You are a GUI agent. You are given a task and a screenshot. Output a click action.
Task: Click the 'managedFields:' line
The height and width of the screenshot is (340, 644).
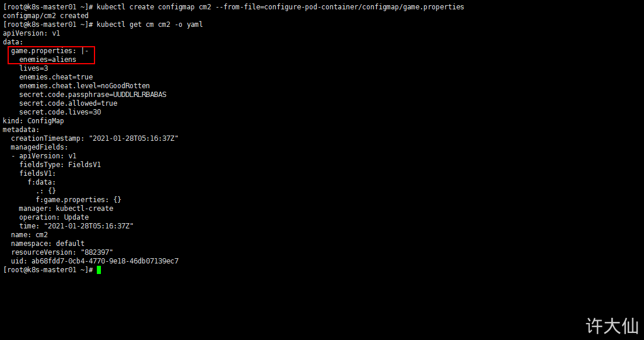coord(40,147)
